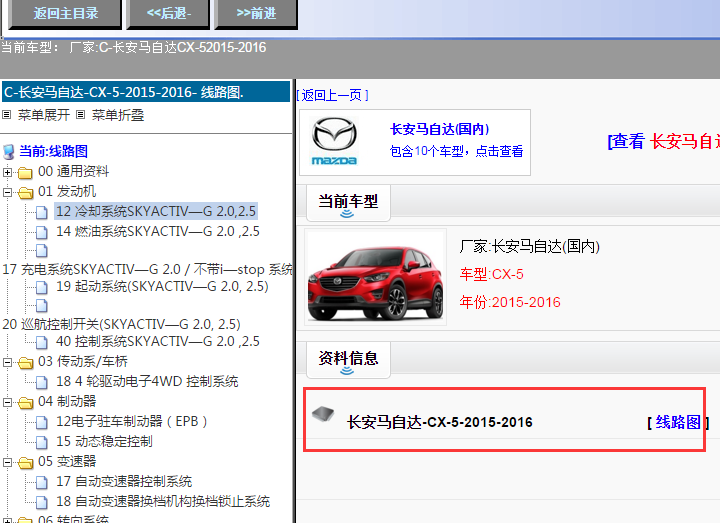Screen dimensions: 720x523
Task: Click the 返回上一页 link
Action: (332, 95)
